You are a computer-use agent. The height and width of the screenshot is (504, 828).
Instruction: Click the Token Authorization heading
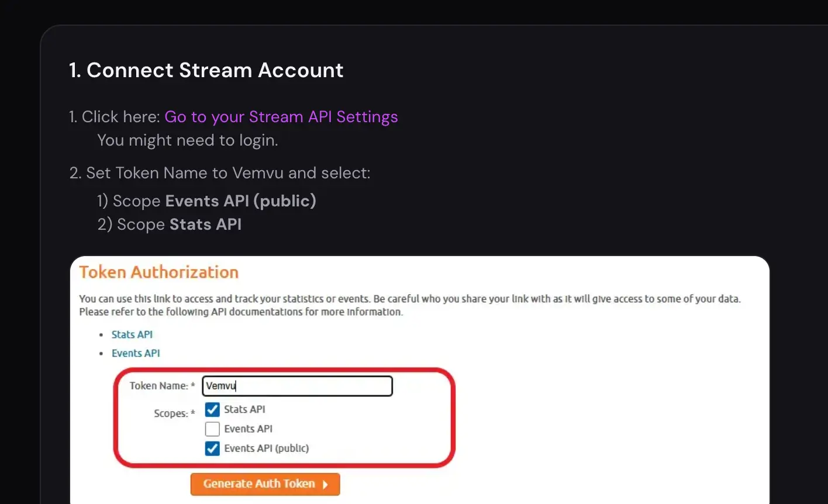pyautogui.click(x=158, y=272)
